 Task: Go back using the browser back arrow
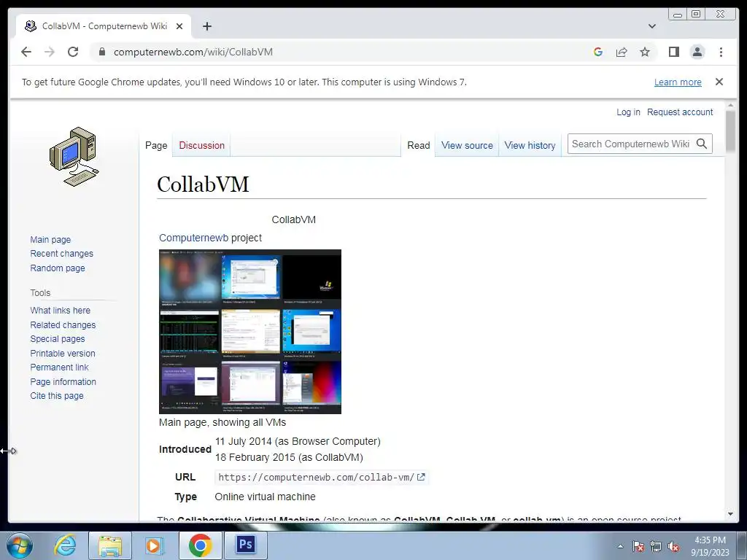(26, 52)
